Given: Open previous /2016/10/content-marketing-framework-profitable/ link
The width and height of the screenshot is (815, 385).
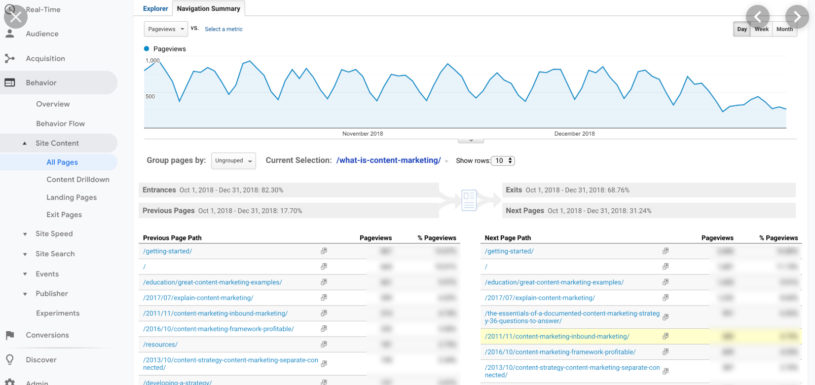Looking at the screenshot, I should click(218, 329).
